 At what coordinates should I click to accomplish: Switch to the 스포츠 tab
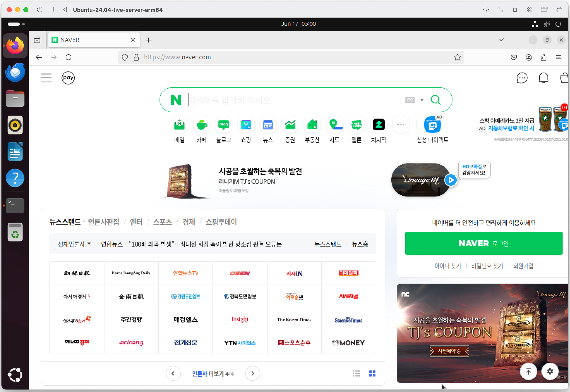tap(162, 222)
